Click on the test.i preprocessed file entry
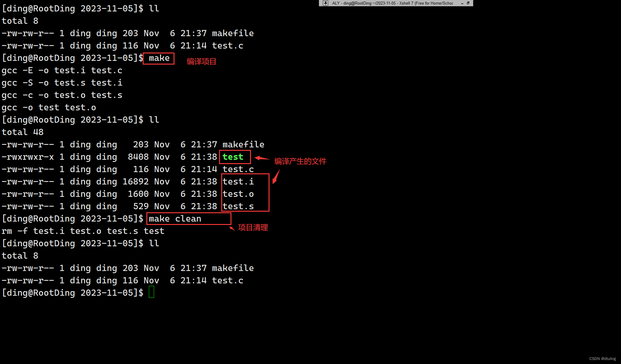The width and height of the screenshot is (621, 364). 238,181
